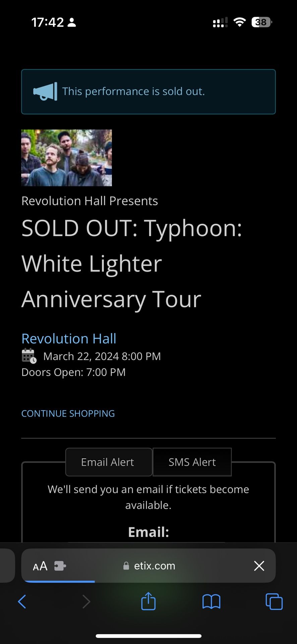This screenshot has height=644, width=297.
Task: Go back to the previous page
Action: (22, 601)
